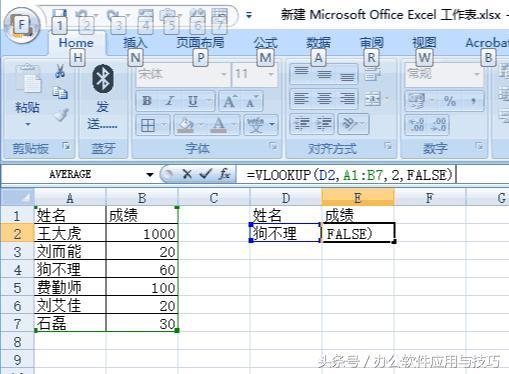Click the Copy icon in the clipboard group
Screen dimensions: 509x374
(60, 93)
